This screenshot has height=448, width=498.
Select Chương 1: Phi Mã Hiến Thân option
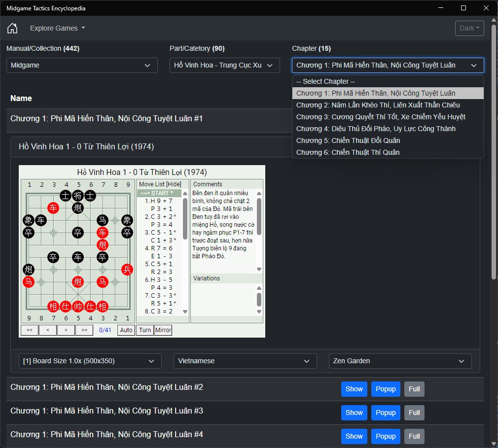(x=388, y=93)
